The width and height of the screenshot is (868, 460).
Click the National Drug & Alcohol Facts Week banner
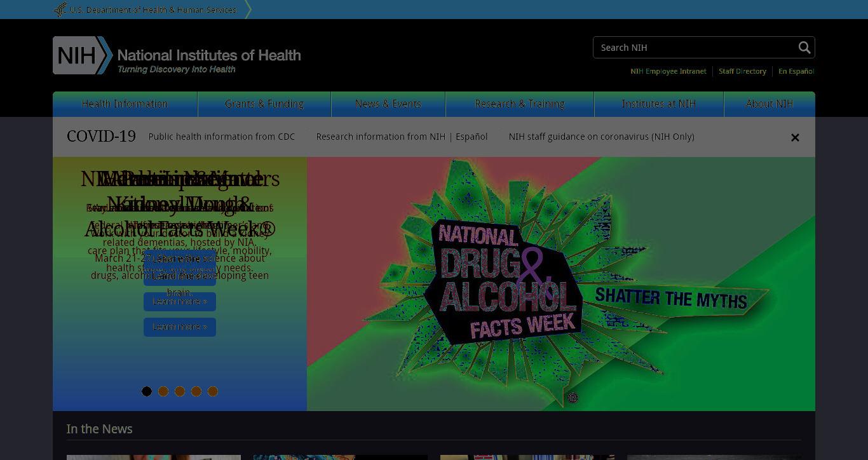coord(561,284)
